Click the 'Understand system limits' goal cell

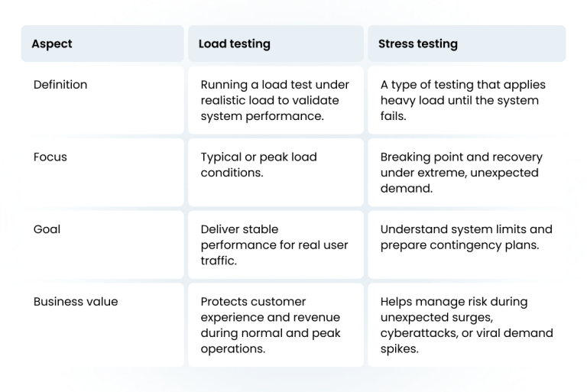(x=465, y=237)
